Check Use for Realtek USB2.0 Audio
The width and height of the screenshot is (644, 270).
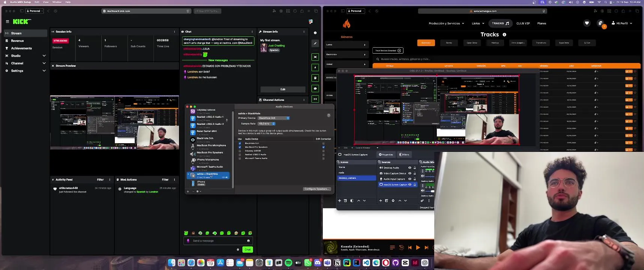(x=240, y=154)
